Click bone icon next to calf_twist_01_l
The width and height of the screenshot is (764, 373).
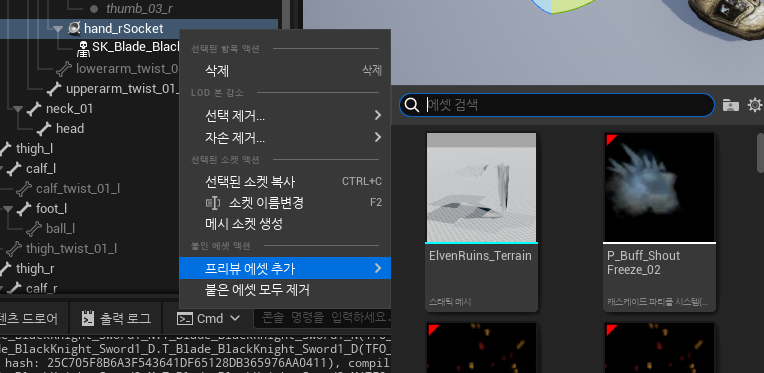tap(24, 188)
